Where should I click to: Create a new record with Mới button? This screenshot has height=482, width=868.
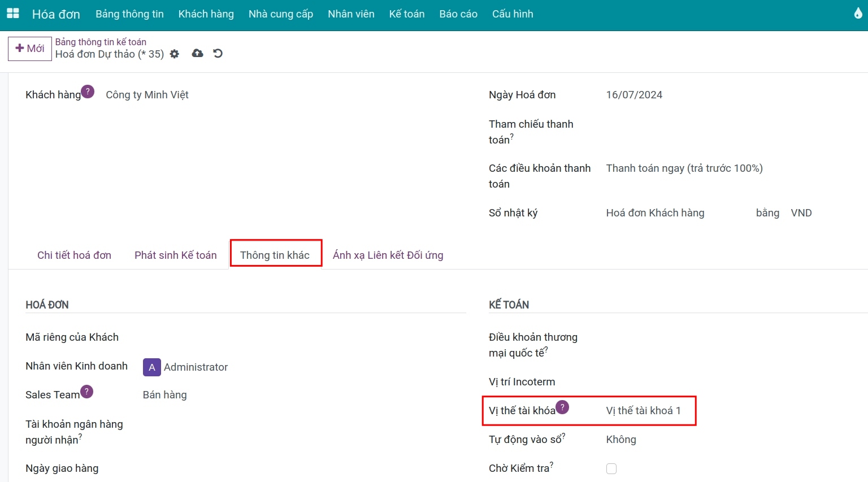[x=30, y=49]
